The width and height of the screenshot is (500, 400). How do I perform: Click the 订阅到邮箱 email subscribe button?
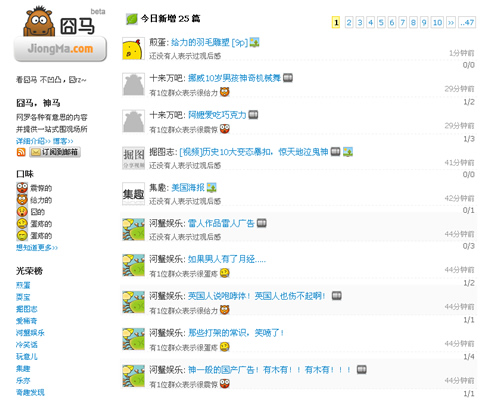(x=55, y=152)
